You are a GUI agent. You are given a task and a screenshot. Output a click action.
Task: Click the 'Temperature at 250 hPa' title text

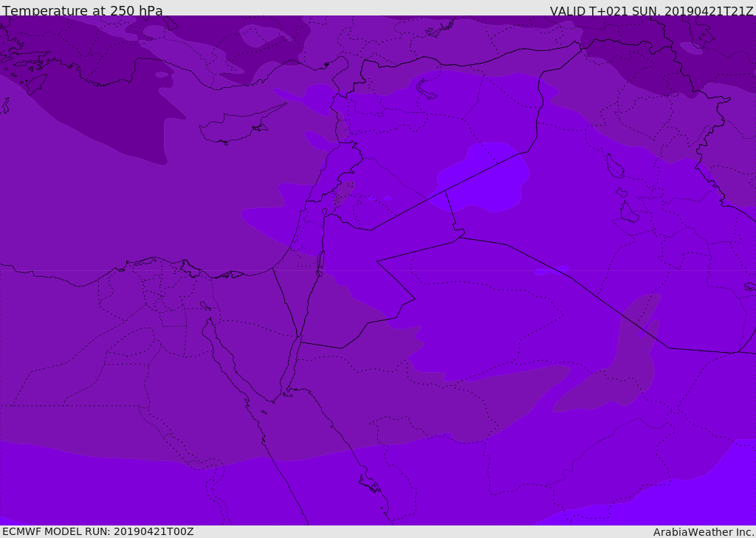83,10
